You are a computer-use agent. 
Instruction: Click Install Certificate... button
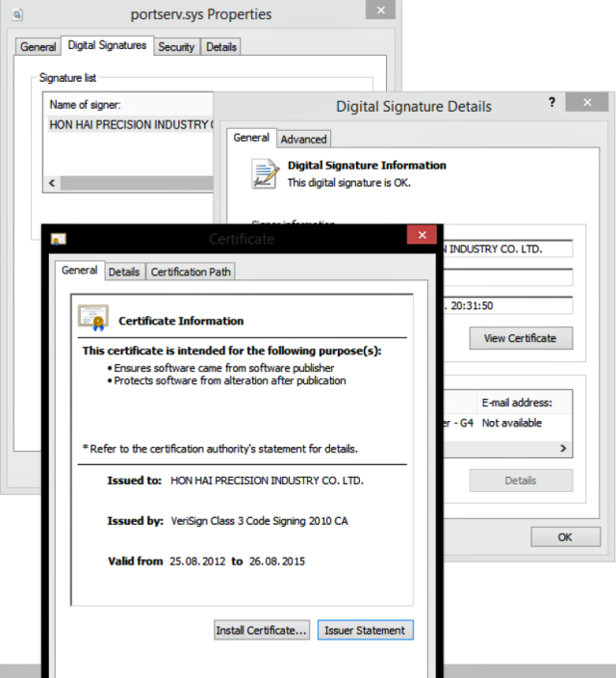click(262, 631)
